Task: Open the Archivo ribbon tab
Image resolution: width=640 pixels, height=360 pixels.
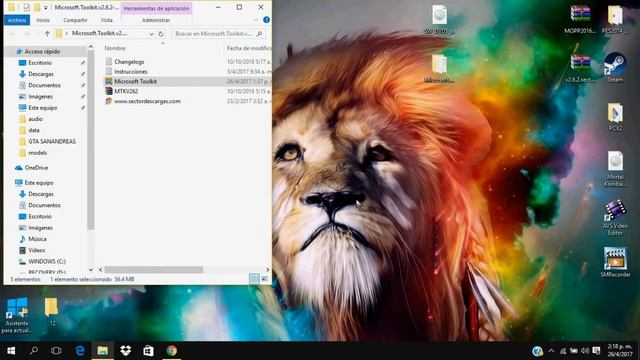Action: point(17,20)
